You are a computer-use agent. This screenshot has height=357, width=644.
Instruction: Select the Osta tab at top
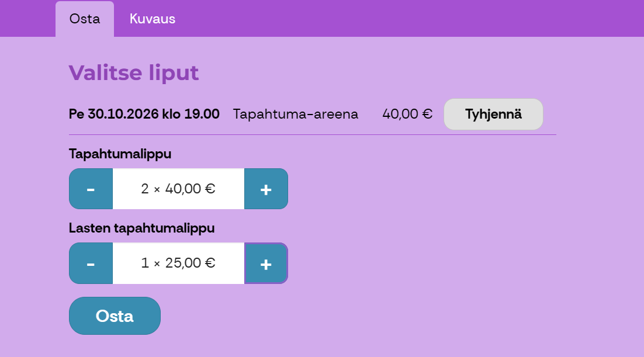point(85,19)
